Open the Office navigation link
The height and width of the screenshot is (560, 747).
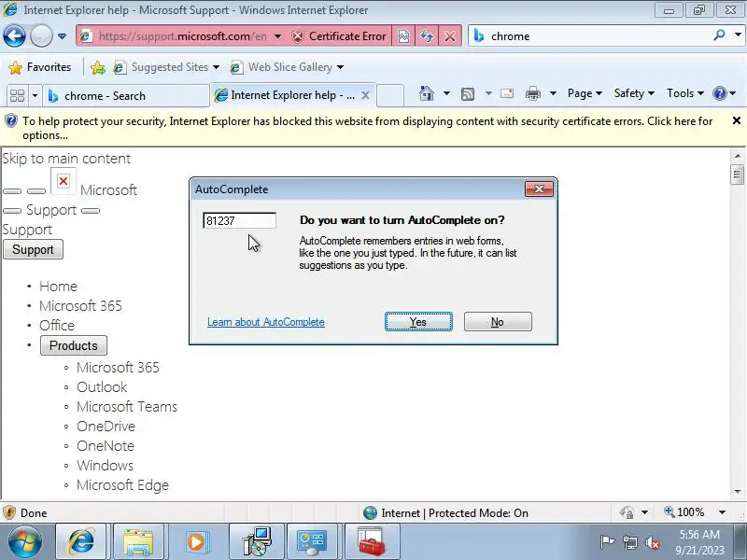[x=57, y=325]
